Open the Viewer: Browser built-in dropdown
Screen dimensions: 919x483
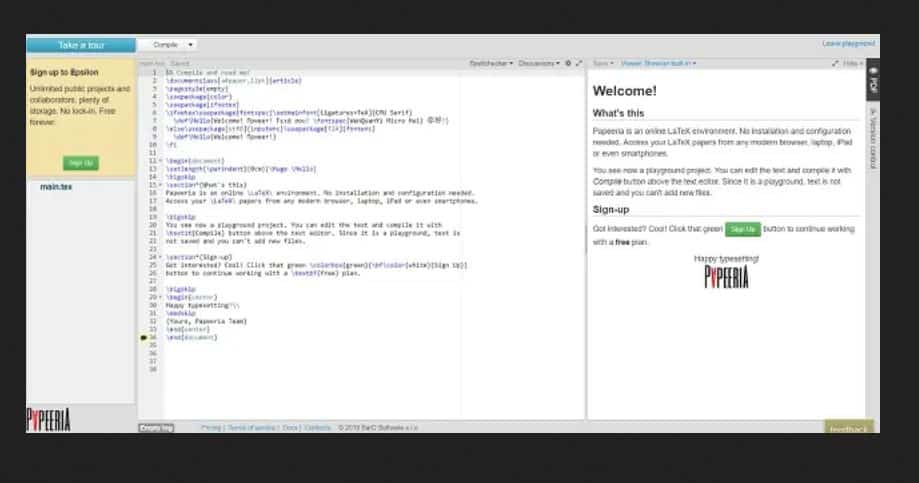pyautogui.click(x=658, y=63)
